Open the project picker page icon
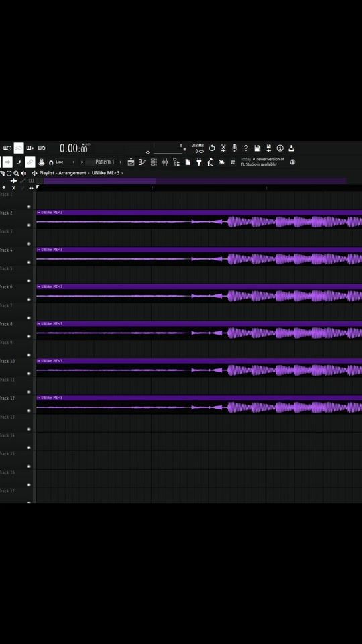This screenshot has height=644, width=362. [x=188, y=162]
